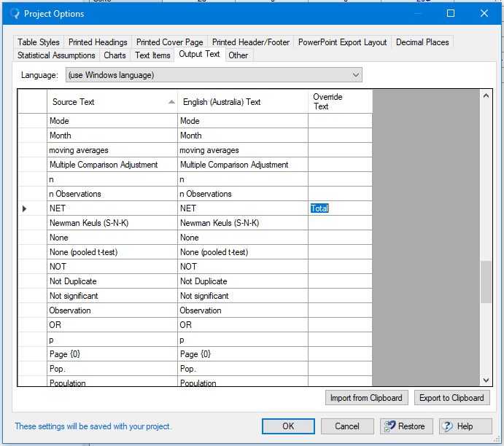The width and height of the screenshot is (504, 446).
Task: Cancel the Project Options dialog
Action: tap(347, 426)
